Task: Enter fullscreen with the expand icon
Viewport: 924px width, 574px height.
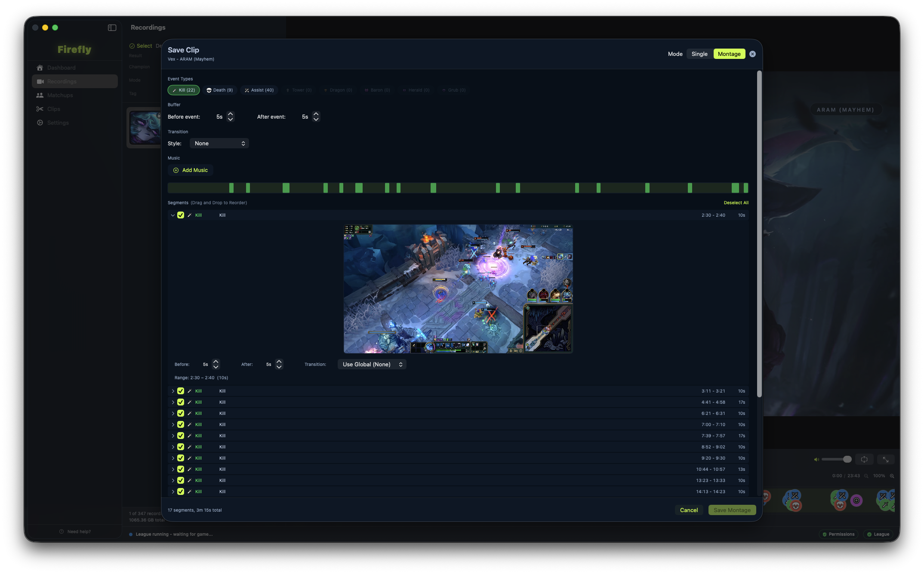Action: (886, 459)
